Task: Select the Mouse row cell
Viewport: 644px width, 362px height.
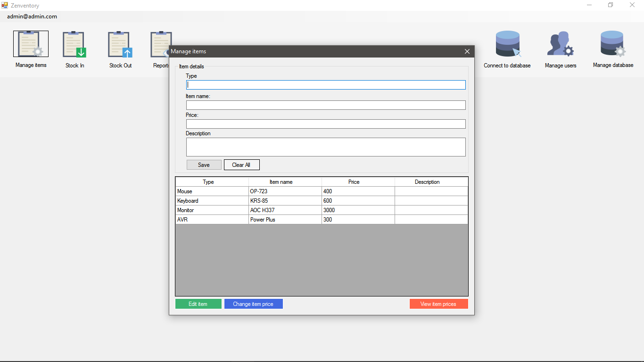Action: 212,191
